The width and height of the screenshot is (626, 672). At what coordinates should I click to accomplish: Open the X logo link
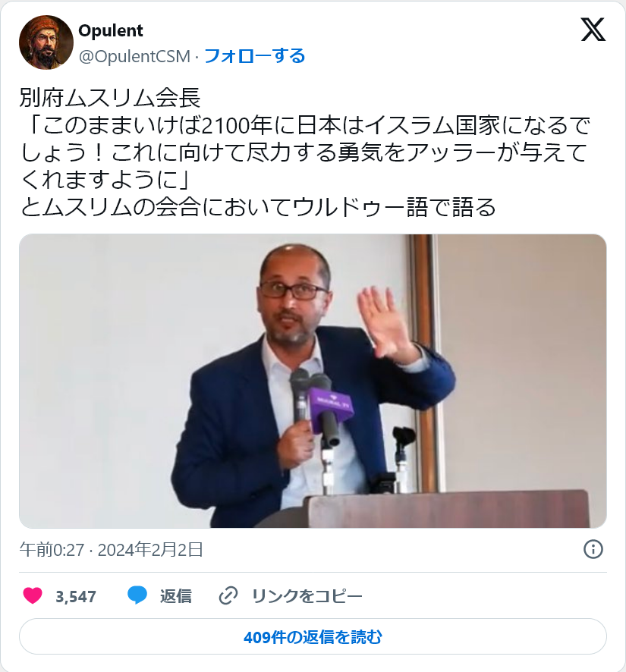click(x=593, y=30)
